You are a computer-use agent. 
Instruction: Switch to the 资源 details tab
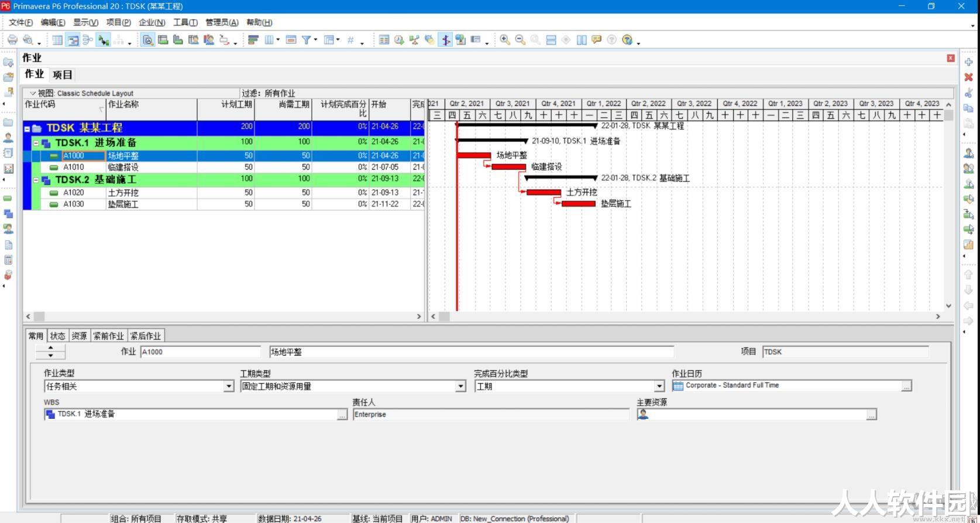click(79, 336)
